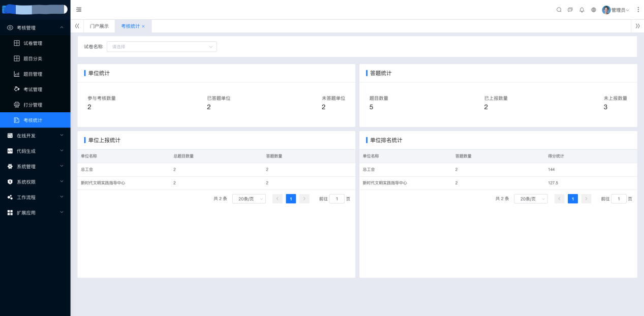The height and width of the screenshot is (316, 644).
Task: Open 打分管理 in the sidebar
Action: click(35, 105)
